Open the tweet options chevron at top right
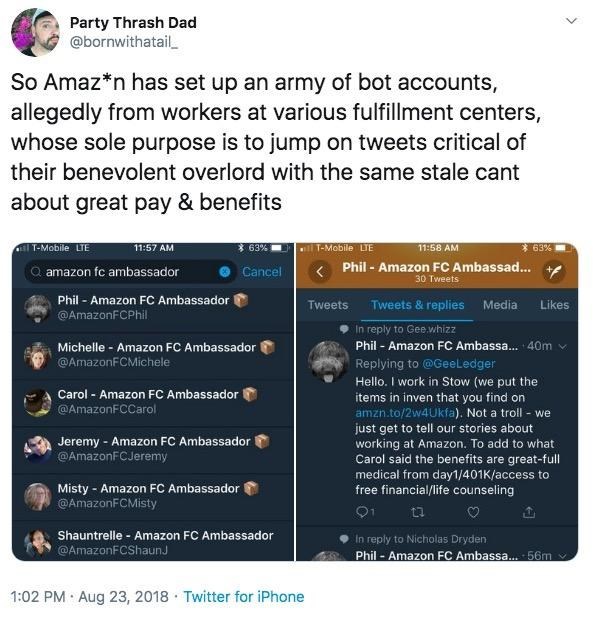 click(x=571, y=20)
